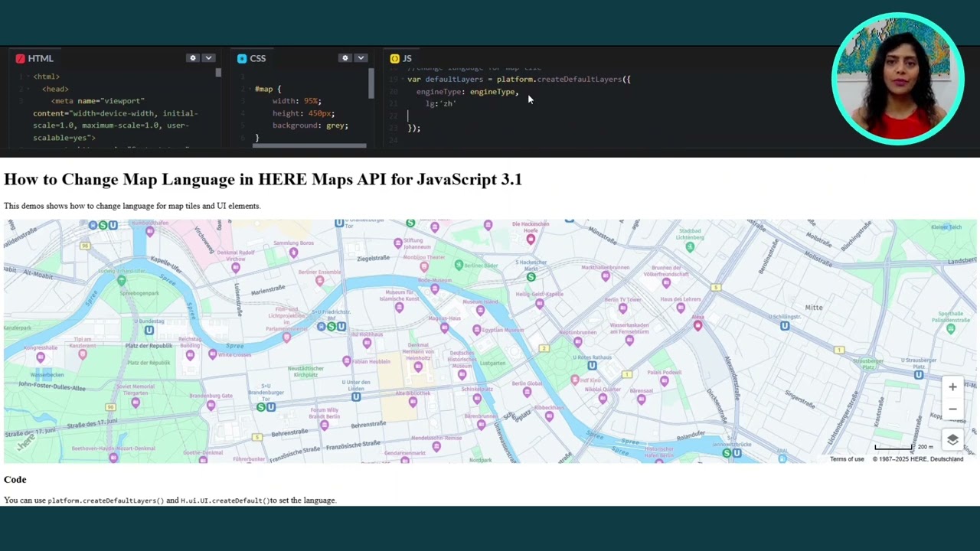Select the Brandenburg Gate map marker
Screen dimensions: 980x551
[x=211, y=406]
